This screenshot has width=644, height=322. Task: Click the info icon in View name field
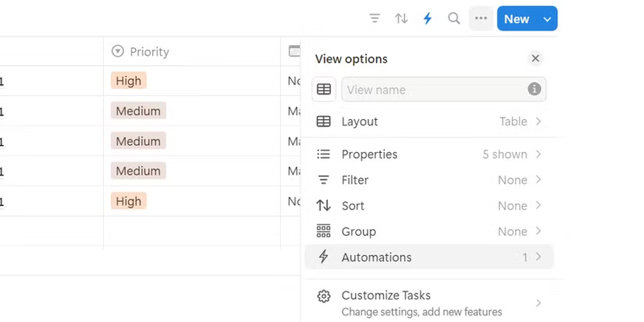(x=534, y=89)
